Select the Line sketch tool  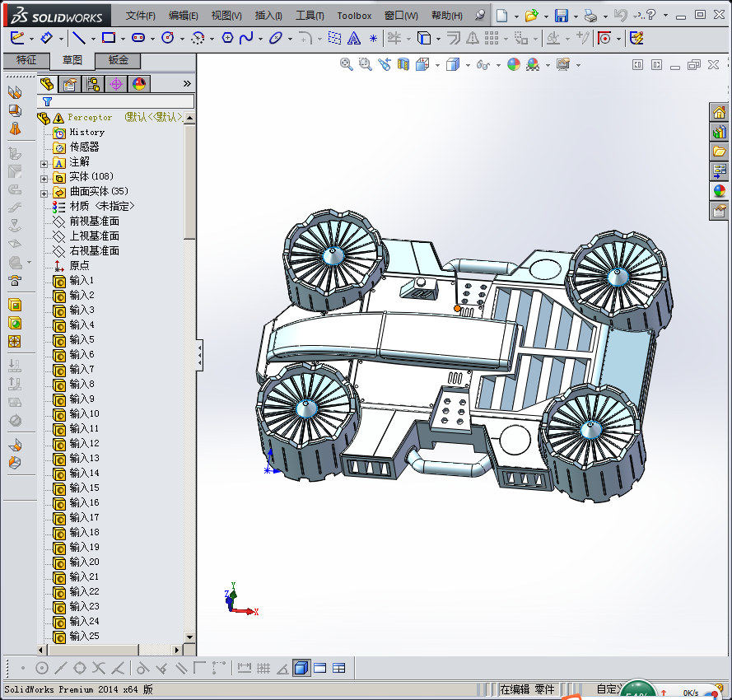[x=78, y=38]
